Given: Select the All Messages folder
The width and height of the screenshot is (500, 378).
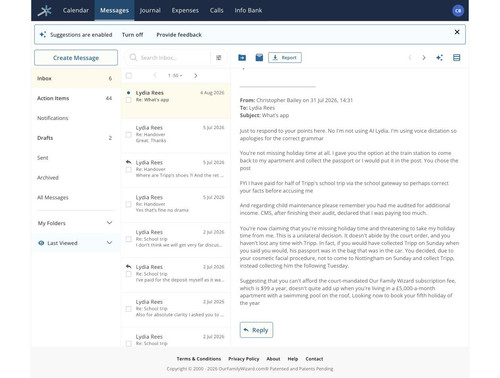Looking at the screenshot, I should point(76,197).
